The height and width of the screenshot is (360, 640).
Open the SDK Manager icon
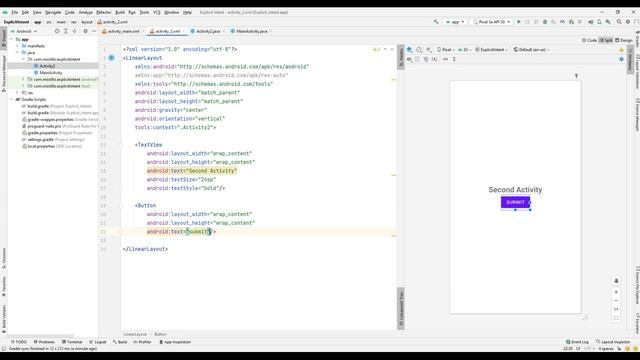(x=608, y=22)
